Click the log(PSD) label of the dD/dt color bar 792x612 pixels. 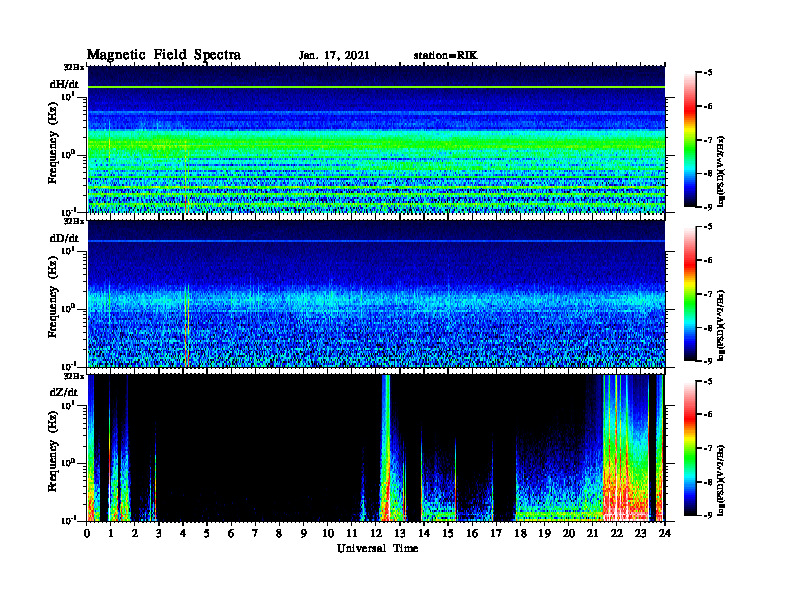[x=722, y=325]
